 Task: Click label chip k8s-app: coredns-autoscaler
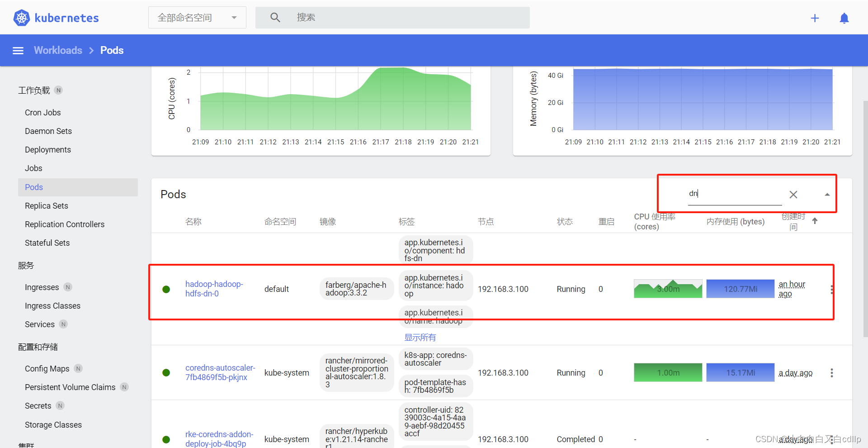435,359
